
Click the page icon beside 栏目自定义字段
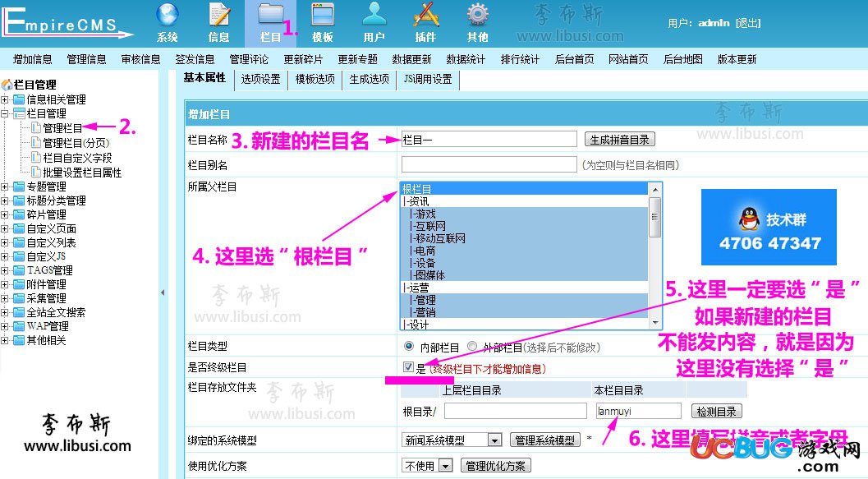36,158
